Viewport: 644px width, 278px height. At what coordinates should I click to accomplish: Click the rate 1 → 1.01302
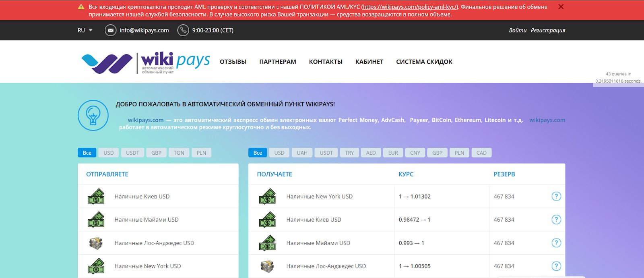click(x=415, y=197)
